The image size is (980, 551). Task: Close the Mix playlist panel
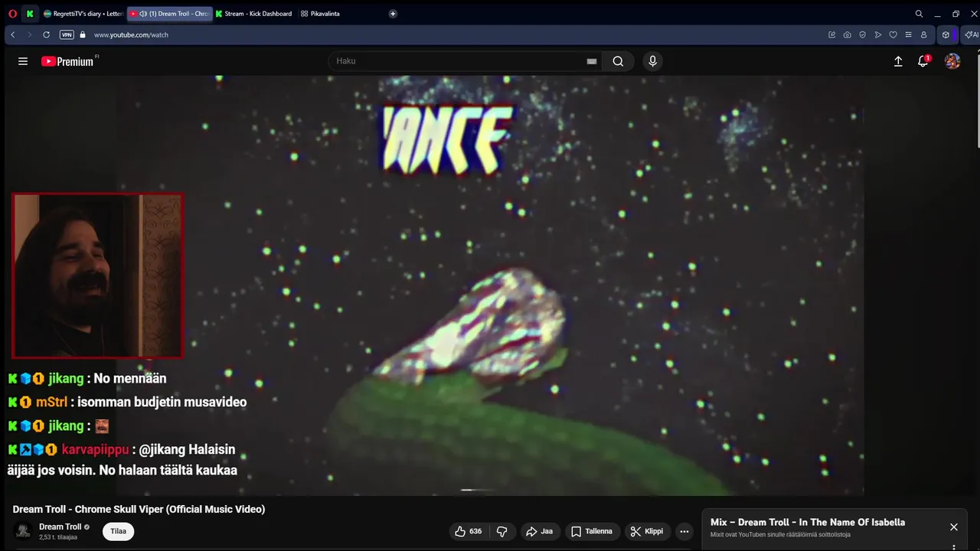pyautogui.click(x=954, y=527)
